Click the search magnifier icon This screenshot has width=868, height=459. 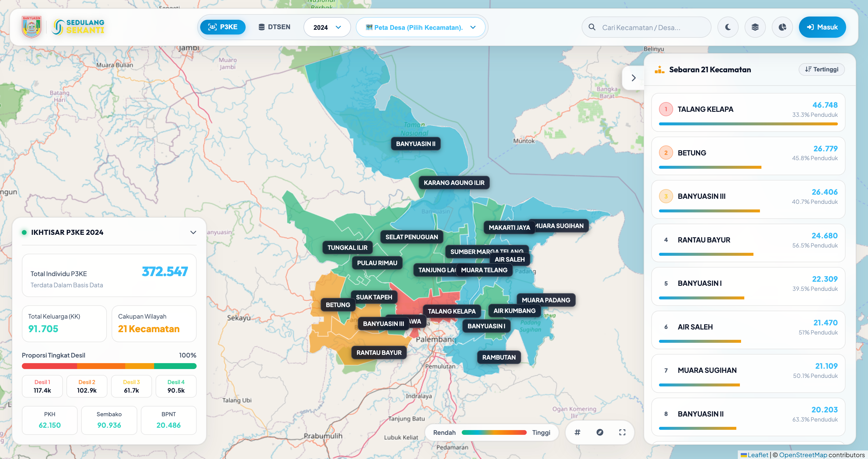click(x=592, y=27)
